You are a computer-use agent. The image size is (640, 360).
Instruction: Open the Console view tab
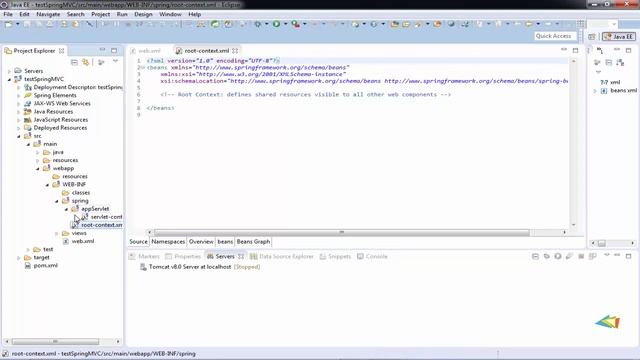coord(372,256)
